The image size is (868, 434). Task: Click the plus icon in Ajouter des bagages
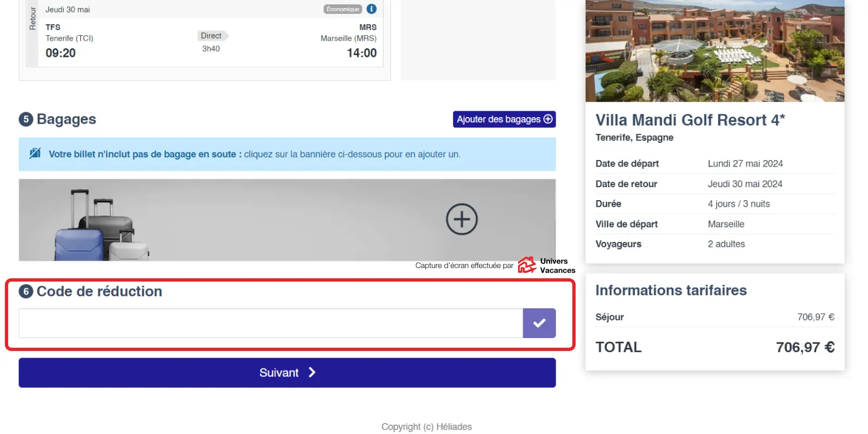[x=548, y=119]
